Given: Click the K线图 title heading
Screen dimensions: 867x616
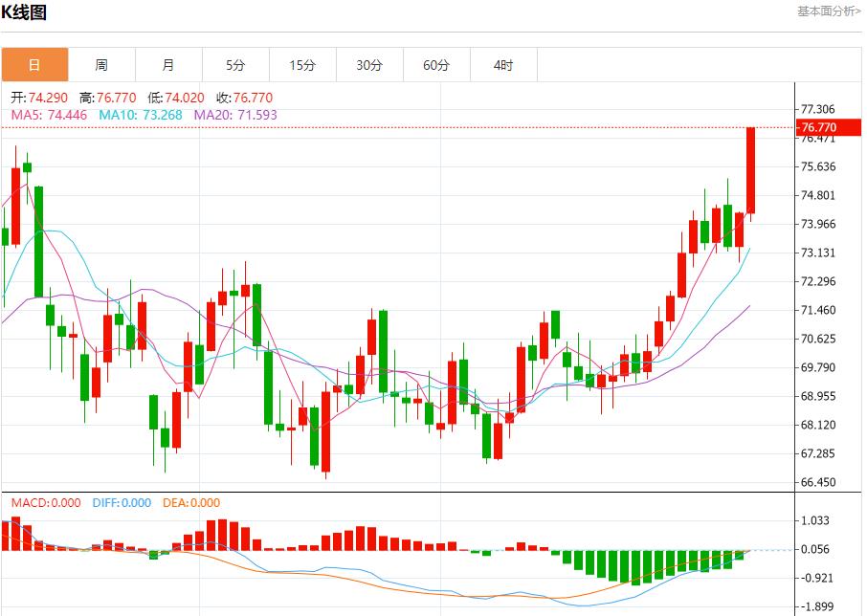Looking at the screenshot, I should tap(24, 12).
